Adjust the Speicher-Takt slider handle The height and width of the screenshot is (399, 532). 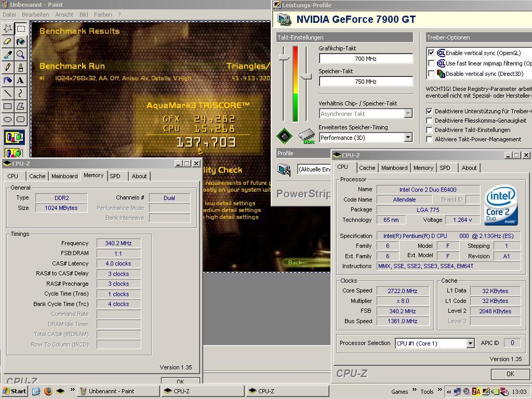307,77
